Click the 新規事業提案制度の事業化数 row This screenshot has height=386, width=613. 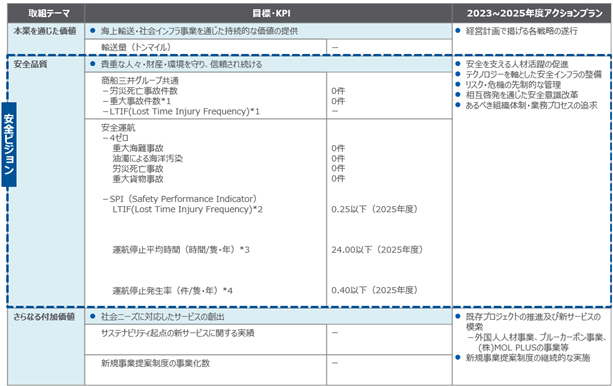(268, 370)
